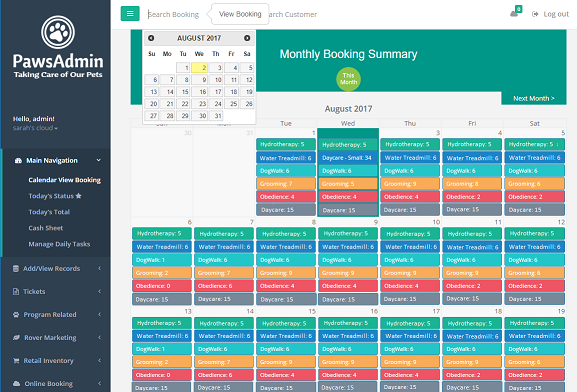Click the Tickets sidebar icon
The height and width of the screenshot is (392, 577).
coord(16,292)
